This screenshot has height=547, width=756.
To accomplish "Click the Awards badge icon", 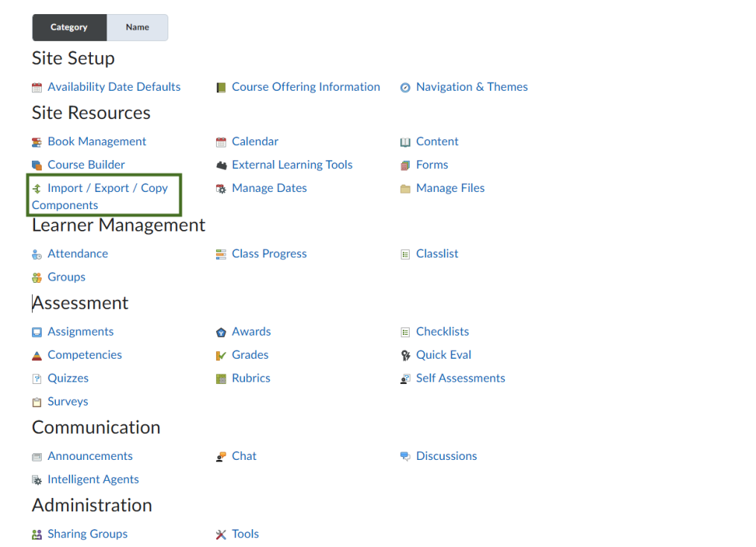I will (220, 332).
